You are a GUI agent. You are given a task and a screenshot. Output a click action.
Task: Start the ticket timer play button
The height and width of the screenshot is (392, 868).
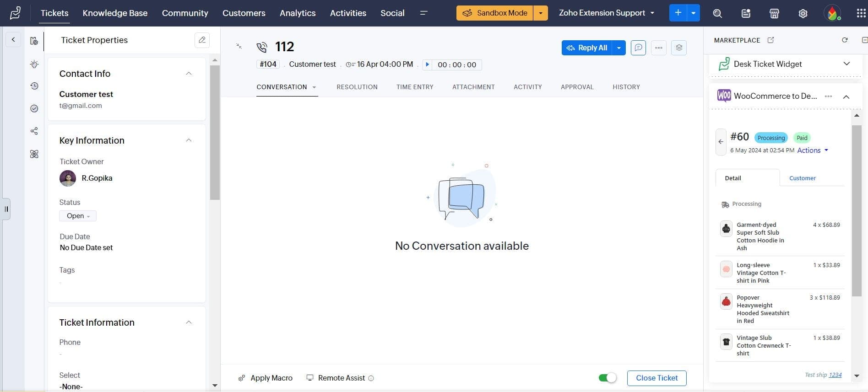[x=427, y=64]
